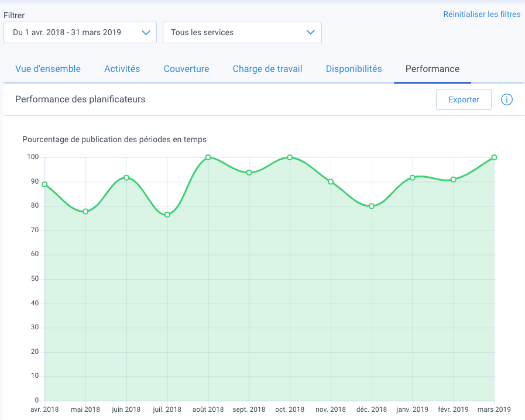Click the juin 2018 data point

coord(126,178)
